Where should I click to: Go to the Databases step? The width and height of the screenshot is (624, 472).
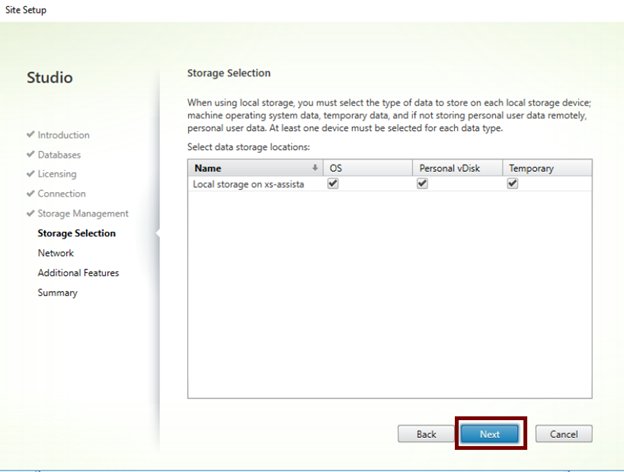59,154
